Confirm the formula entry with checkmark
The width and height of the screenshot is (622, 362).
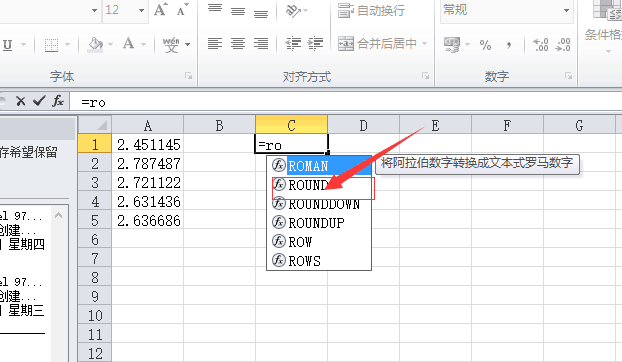click(39, 102)
